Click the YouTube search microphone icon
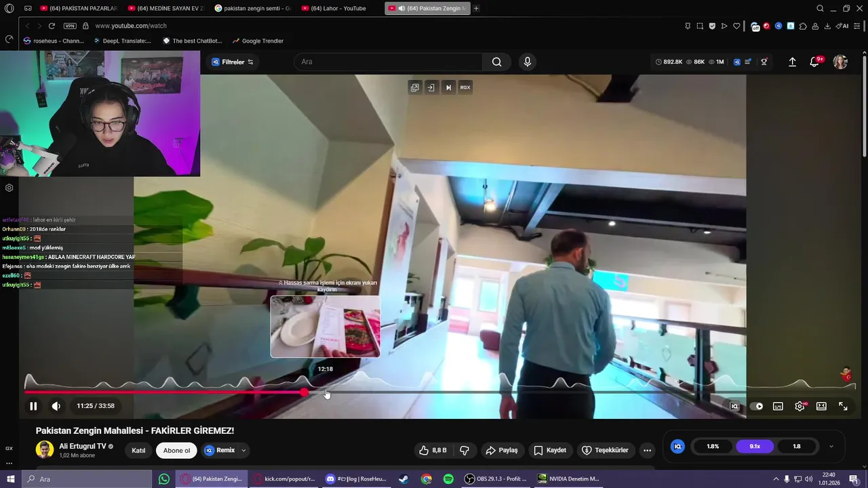 pyautogui.click(x=528, y=62)
